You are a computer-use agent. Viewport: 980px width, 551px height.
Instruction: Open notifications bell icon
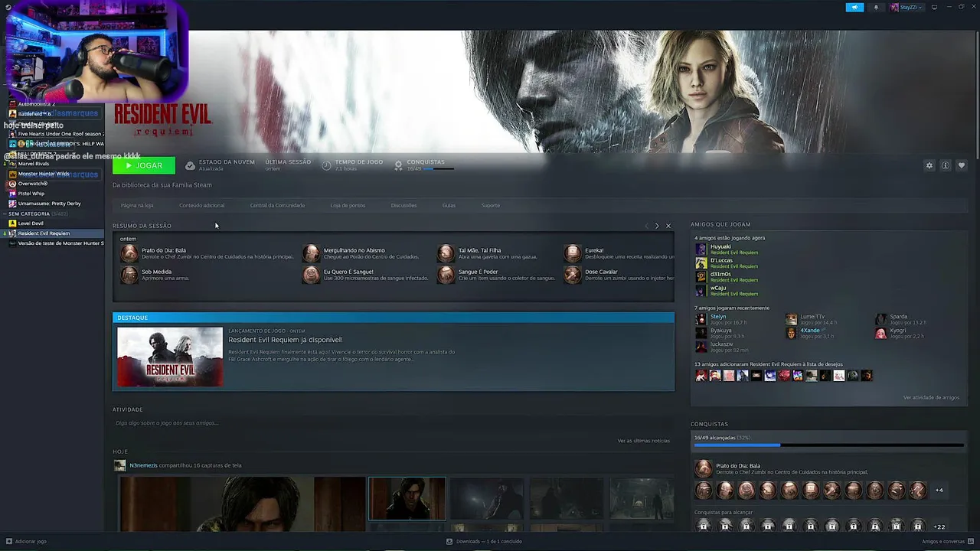[876, 7]
